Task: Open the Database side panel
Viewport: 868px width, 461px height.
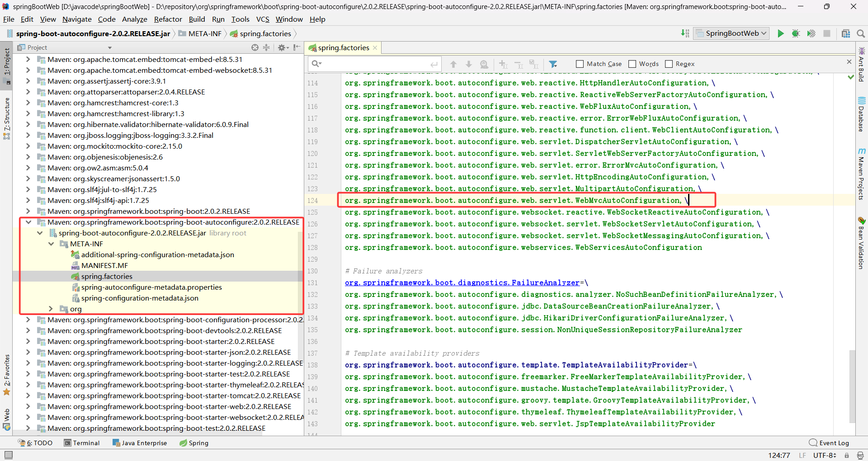Action: tap(862, 114)
